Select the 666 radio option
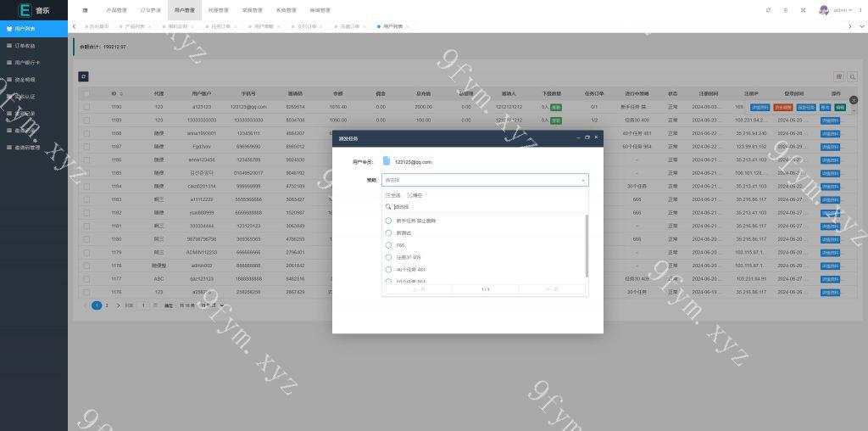This screenshot has width=868, height=431. click(x=388, y=245)
